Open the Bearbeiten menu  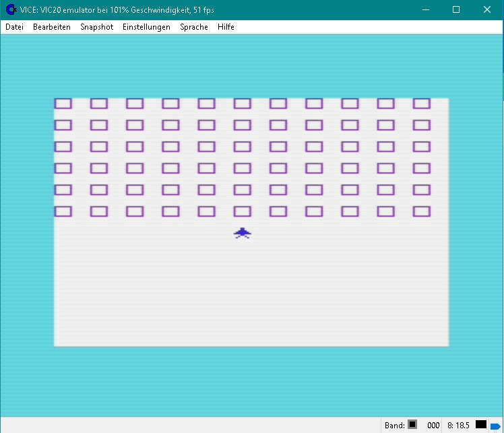click(x=52, y=27)
